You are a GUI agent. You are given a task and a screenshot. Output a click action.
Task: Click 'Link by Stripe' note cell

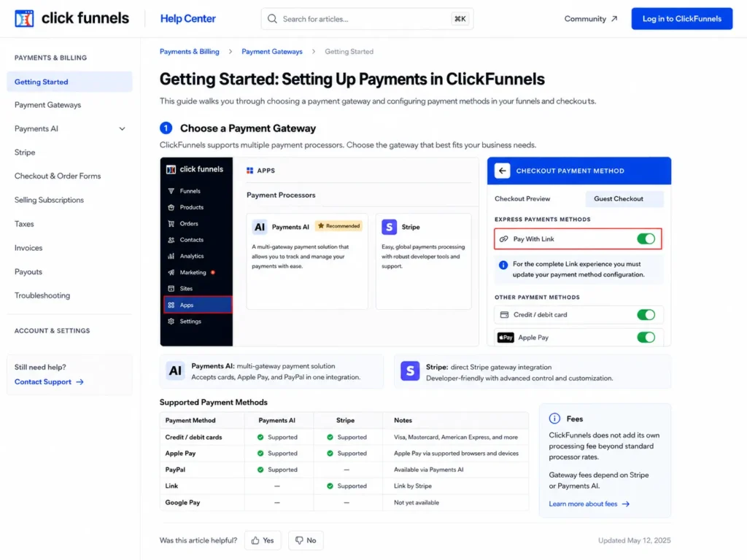[413, 486]
